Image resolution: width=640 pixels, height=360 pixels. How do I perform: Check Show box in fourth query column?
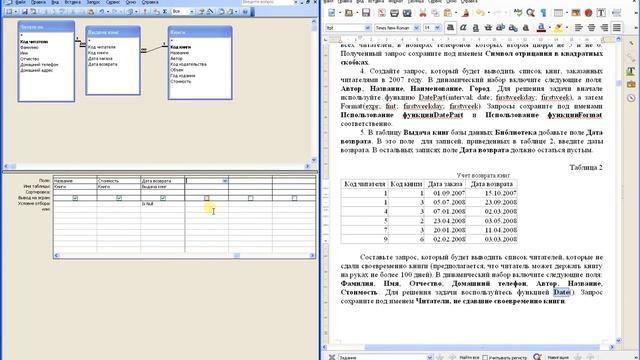tap(207, 198)
